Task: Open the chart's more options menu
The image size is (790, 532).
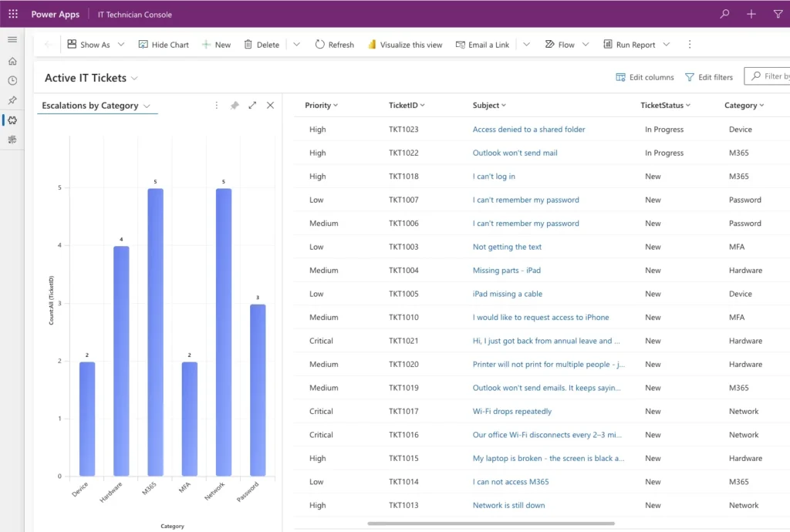Action: coord(216,105)
